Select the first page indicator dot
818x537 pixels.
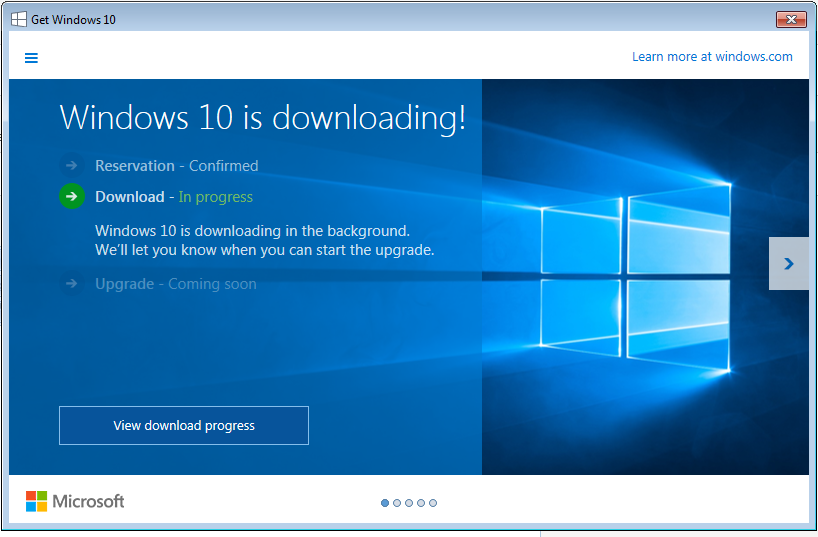385,503
